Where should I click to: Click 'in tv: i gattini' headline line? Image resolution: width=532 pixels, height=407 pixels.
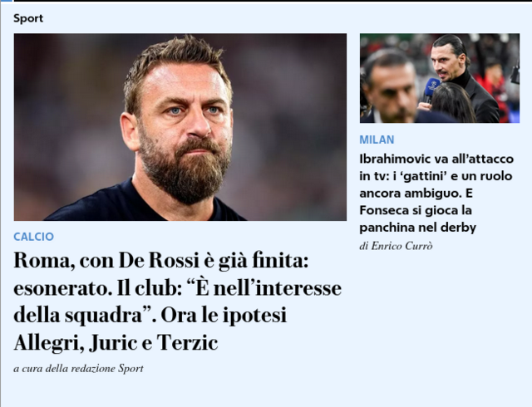[436, 176]
